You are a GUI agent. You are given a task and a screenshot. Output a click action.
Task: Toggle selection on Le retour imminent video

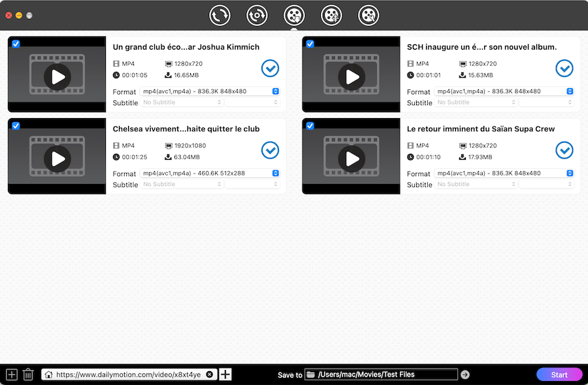coord(310,125)
